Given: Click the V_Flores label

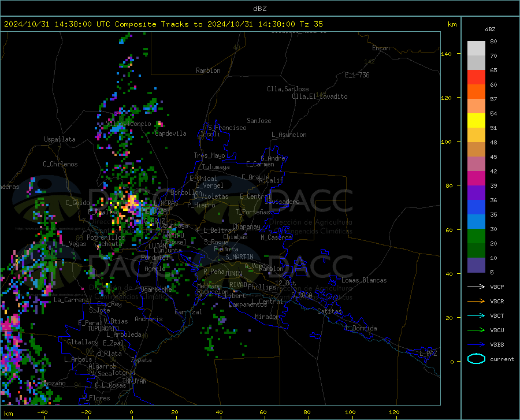Looking at the screenshot, I should (x=96, y=398).
